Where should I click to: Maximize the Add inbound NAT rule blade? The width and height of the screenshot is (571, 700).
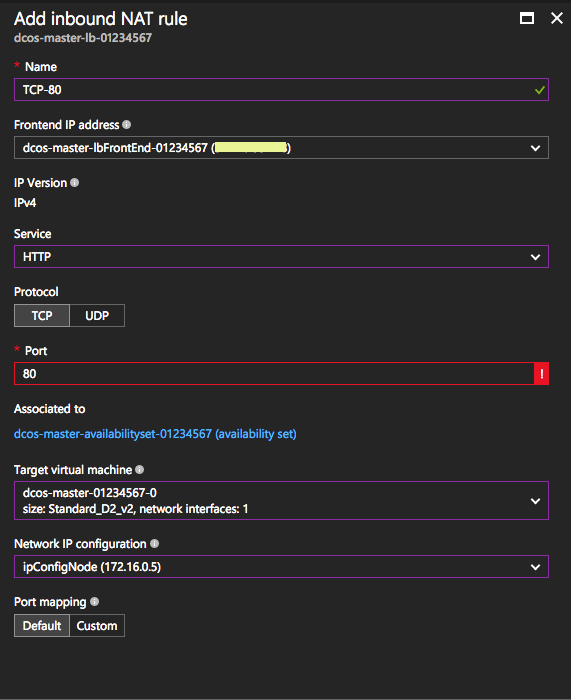(x=527, y=18)
